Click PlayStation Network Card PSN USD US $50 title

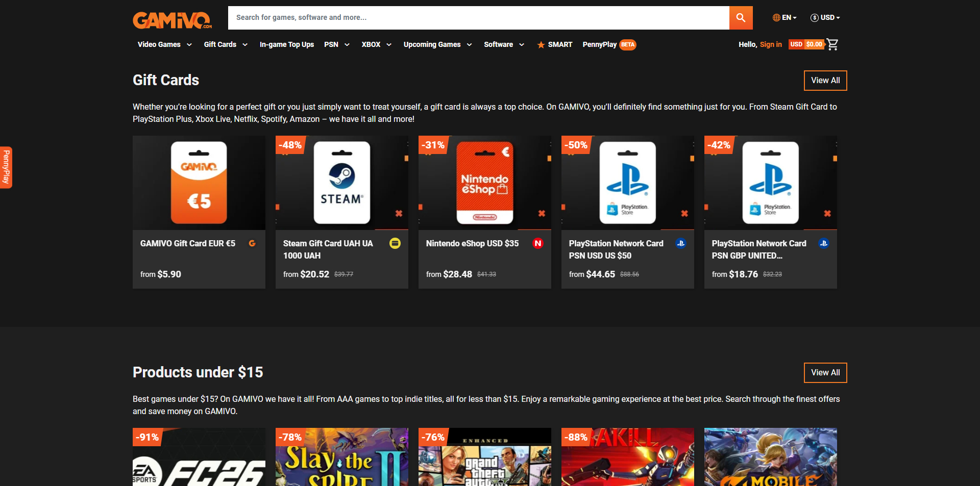coord(616,250)
